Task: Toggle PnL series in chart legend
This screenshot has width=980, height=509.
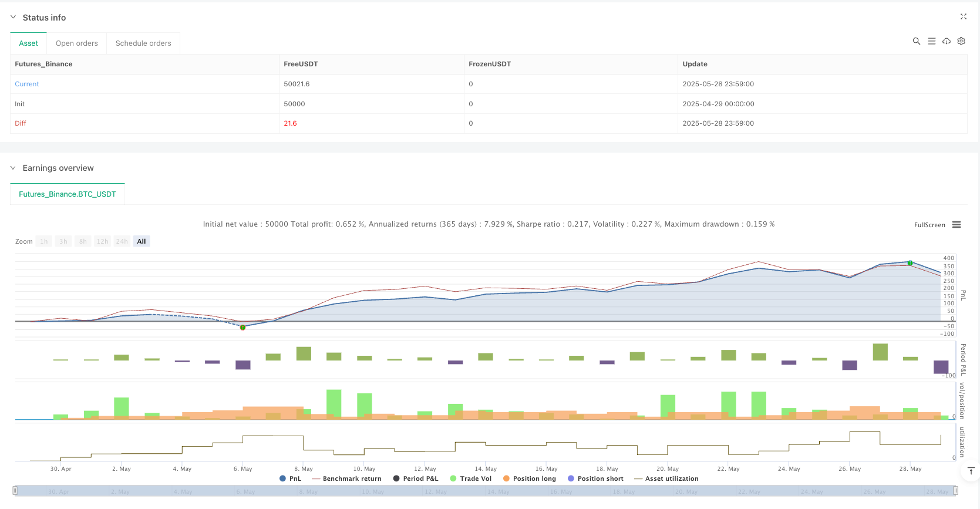Action: click(x=291, y=478)
